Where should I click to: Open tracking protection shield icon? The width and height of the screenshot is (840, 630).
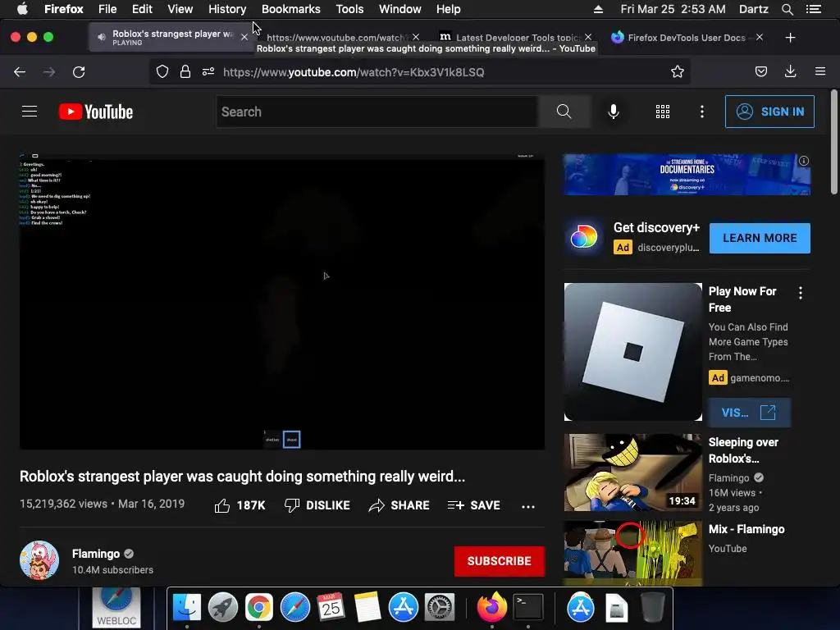tap(162, 72)
